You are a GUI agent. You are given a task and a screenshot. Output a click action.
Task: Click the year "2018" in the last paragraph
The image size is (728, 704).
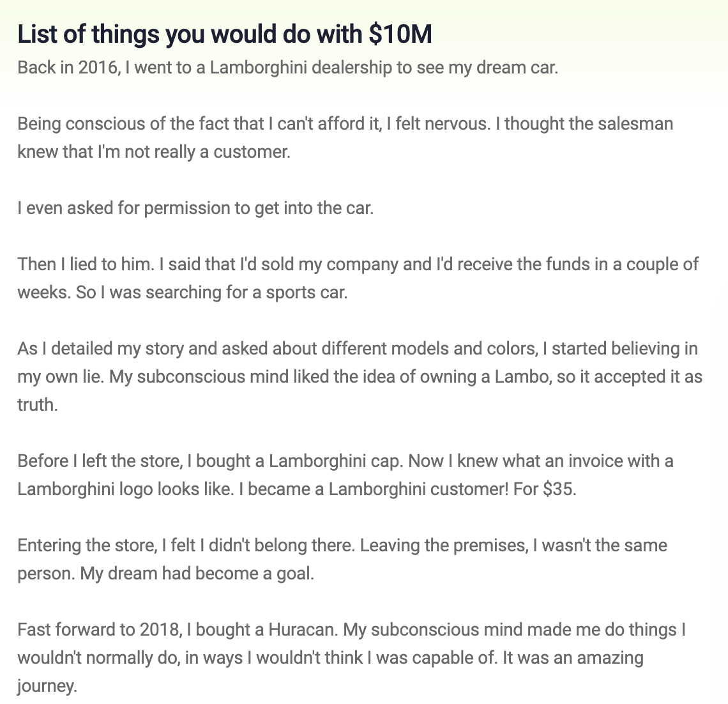(160, 629)
